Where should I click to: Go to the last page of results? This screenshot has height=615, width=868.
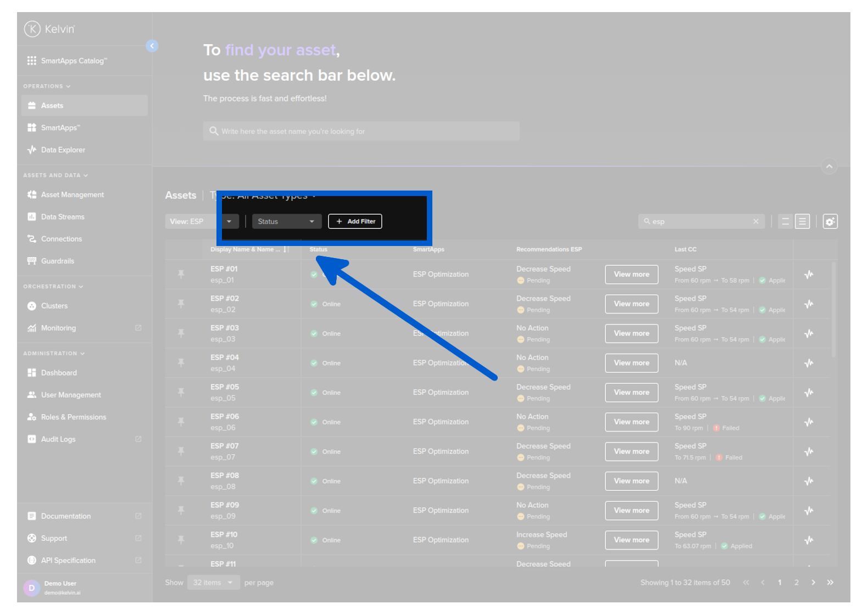pos(830,583)
